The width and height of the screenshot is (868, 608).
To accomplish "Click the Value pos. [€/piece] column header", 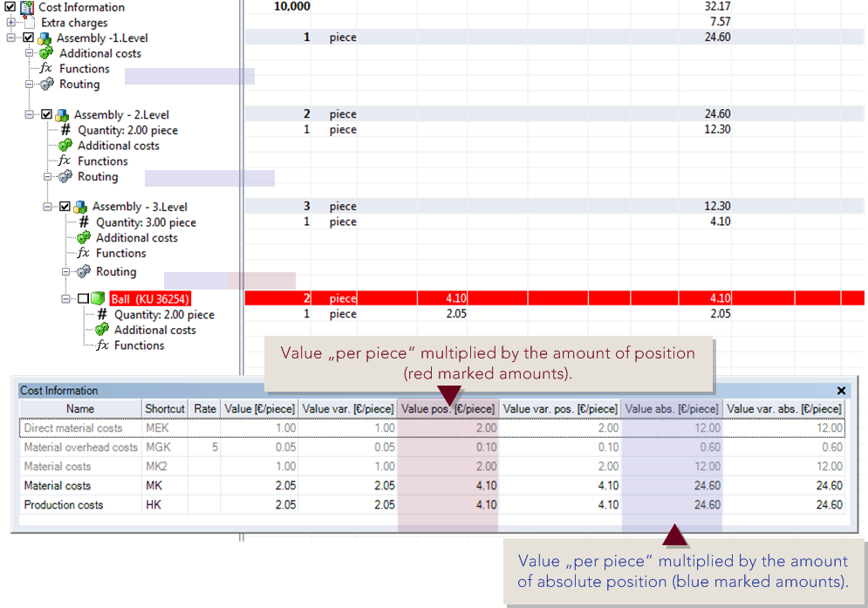I will [448, 408].
